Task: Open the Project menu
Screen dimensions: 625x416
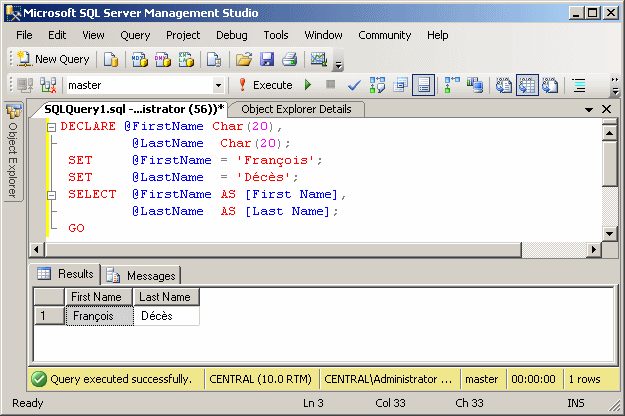Action: pyautogui.click(x=183, y=35)
